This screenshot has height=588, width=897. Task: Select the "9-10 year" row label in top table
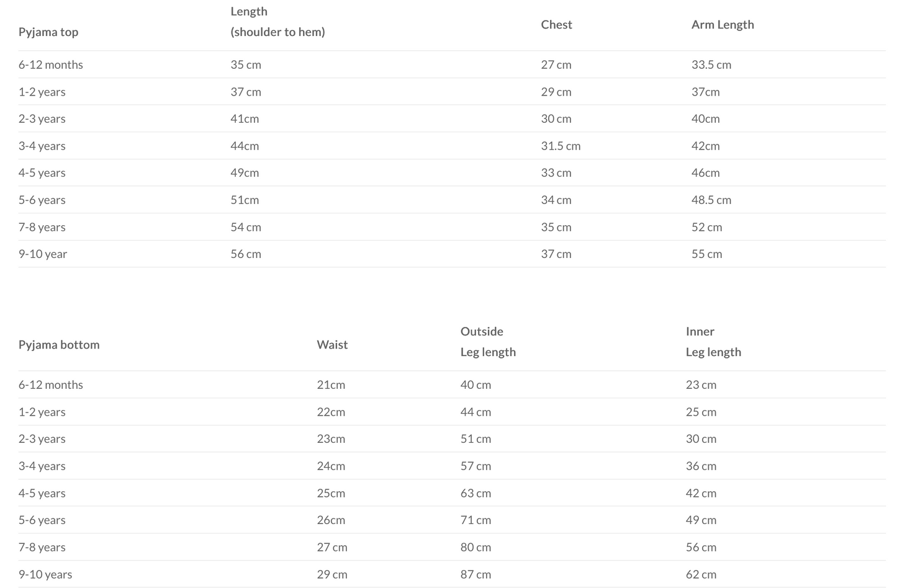(x=43, y=254)
